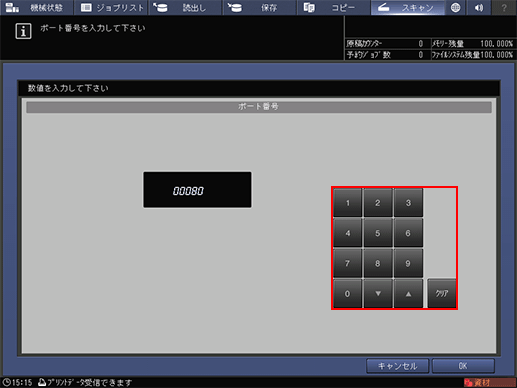Click the speaker sound icon
This screenshot has width=517, height=388.
coord(479,8)
